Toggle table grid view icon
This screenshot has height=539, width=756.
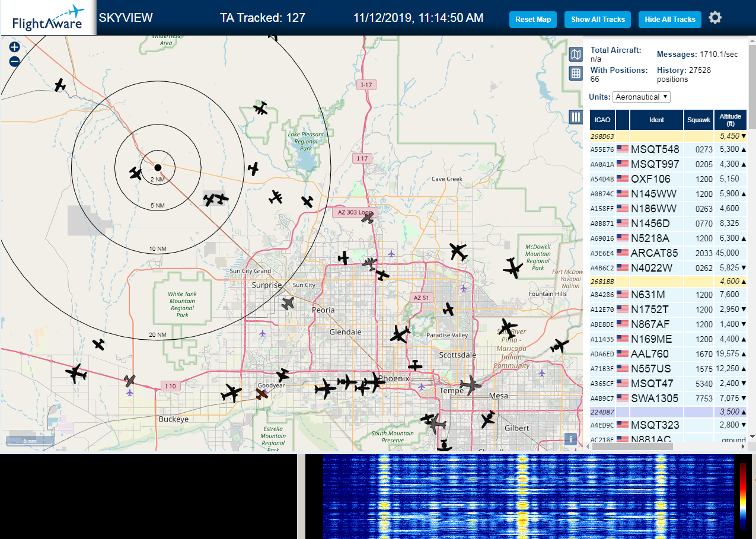click(575, 74)
